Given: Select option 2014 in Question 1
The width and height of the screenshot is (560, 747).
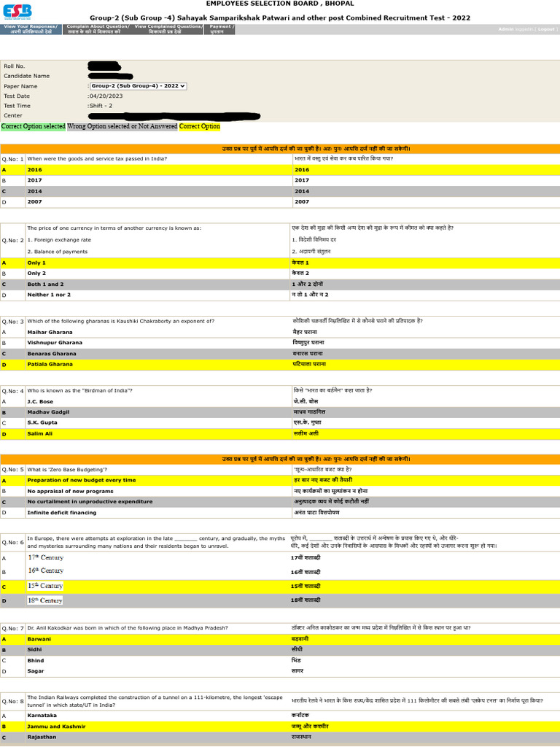Looking at the screenshot, I should 280,192.
